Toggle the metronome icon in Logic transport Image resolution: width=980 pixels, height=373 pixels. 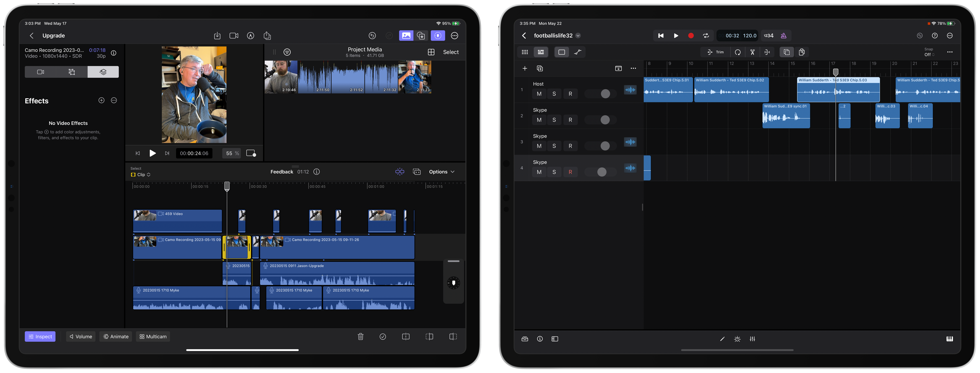pos(783,36)
